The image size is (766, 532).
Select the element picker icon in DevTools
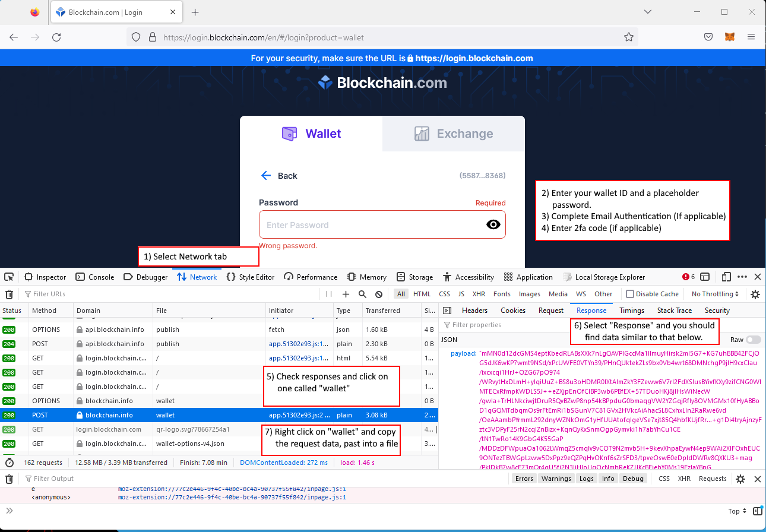(9, 277)
